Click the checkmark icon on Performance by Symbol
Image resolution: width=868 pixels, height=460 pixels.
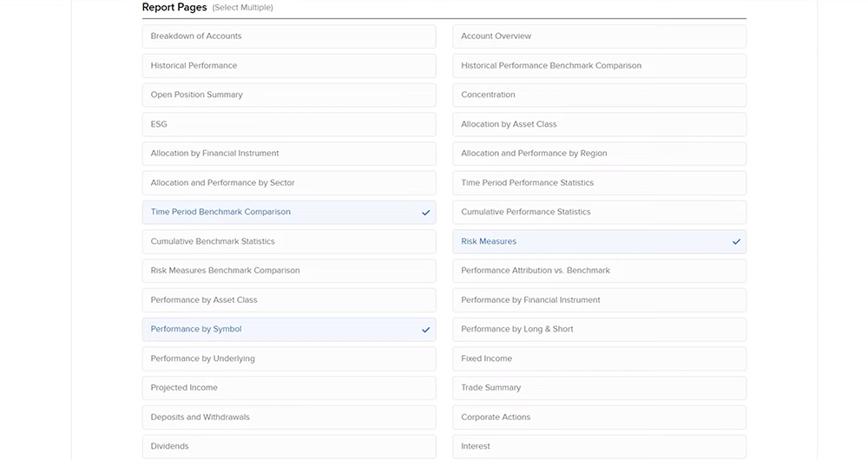[425, 330]
